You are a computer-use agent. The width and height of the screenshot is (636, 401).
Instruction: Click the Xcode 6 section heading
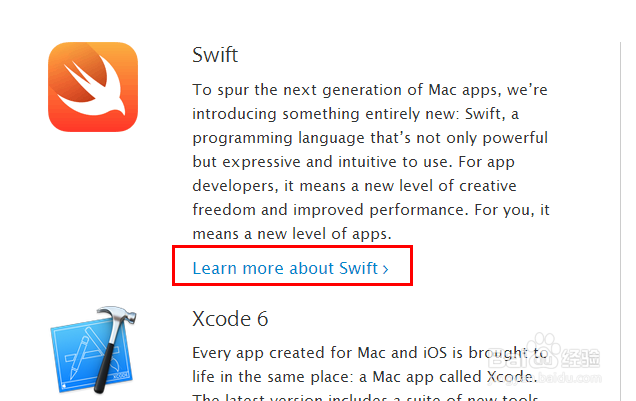(230, 319)
